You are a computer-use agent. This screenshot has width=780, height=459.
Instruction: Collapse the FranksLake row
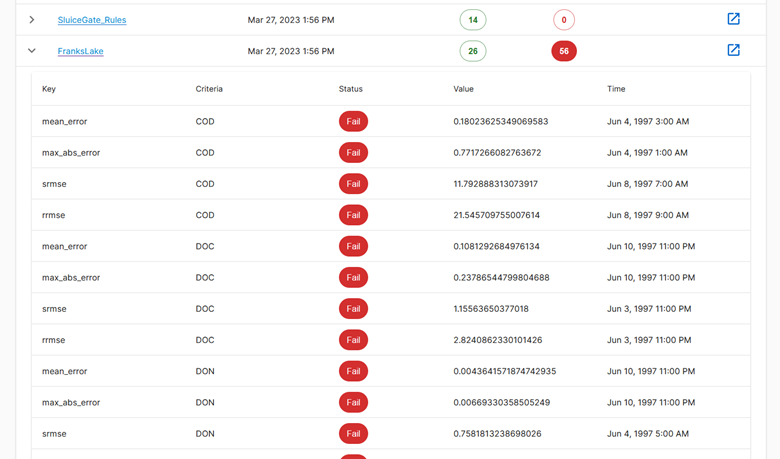32,51
